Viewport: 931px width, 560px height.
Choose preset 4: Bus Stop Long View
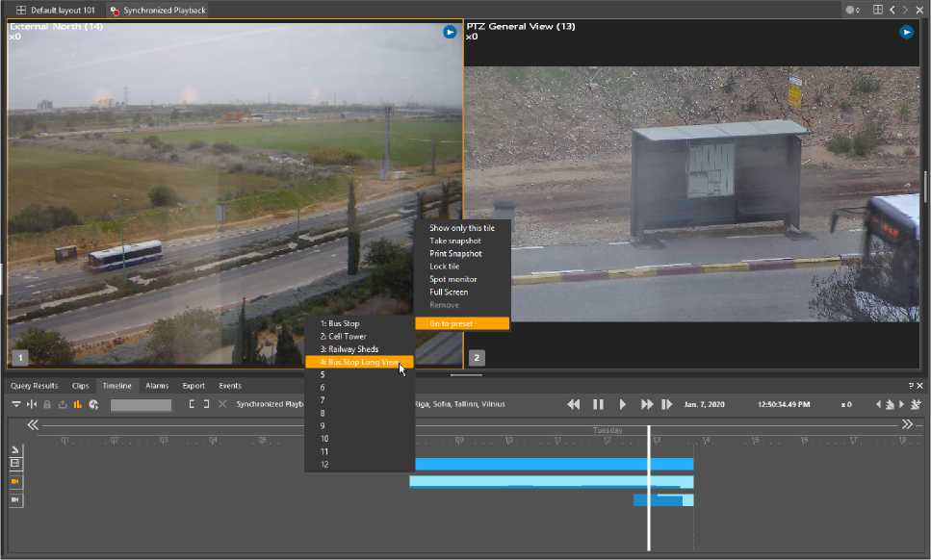tap(358, 363)
